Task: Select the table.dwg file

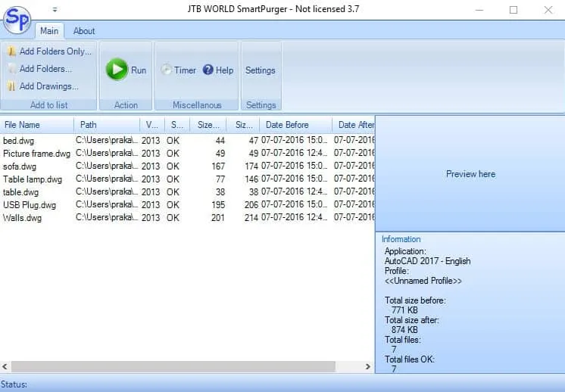Action: (x=21, y=192)
